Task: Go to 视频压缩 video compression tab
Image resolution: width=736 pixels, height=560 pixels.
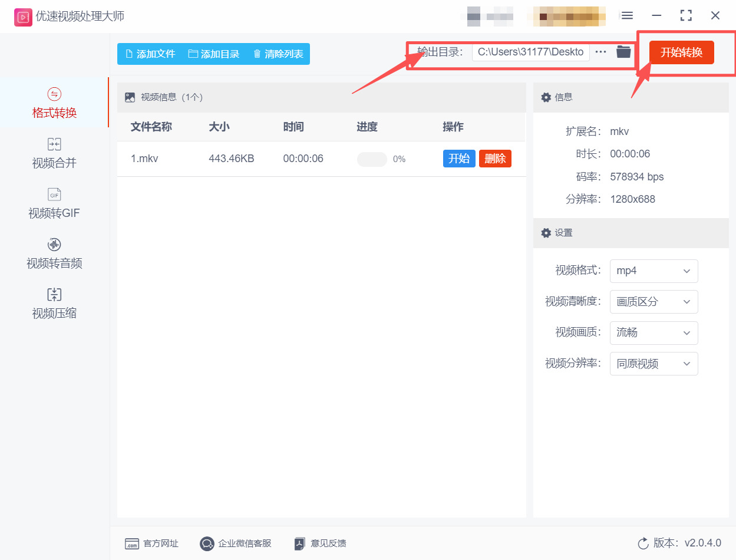Action: pyautogui.click(x=54, y=304)
